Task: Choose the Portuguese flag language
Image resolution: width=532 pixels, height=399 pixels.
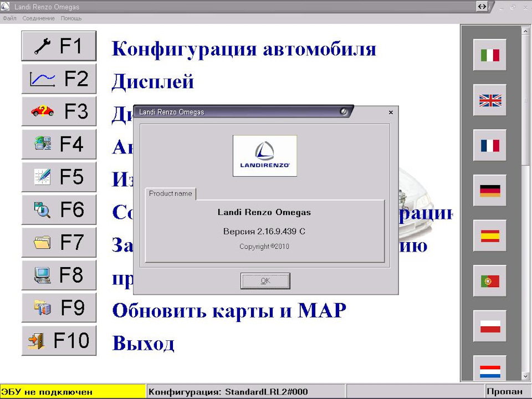Action: pos(489,281)
